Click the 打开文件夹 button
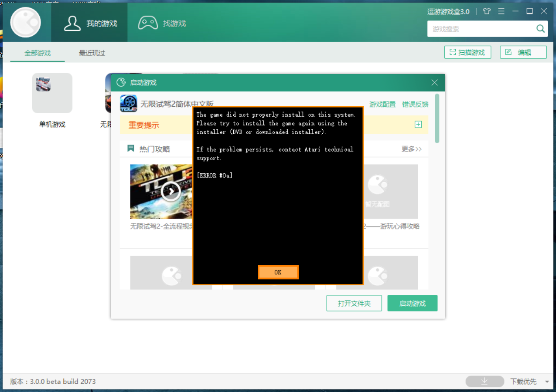Screen dimensions: 556x392 [x=354, y=304]
